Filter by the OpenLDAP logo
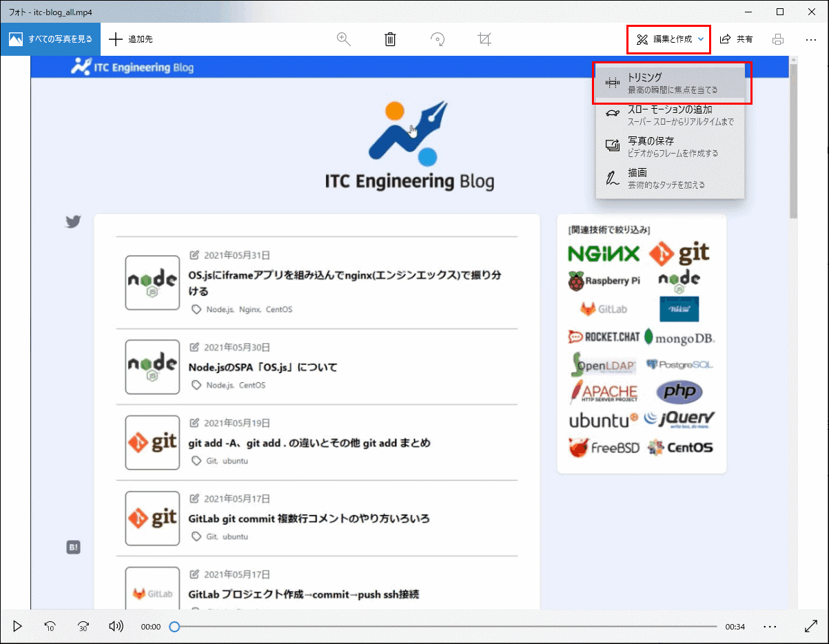The height and width of the screenshot is (644, 829). point(604,364)
